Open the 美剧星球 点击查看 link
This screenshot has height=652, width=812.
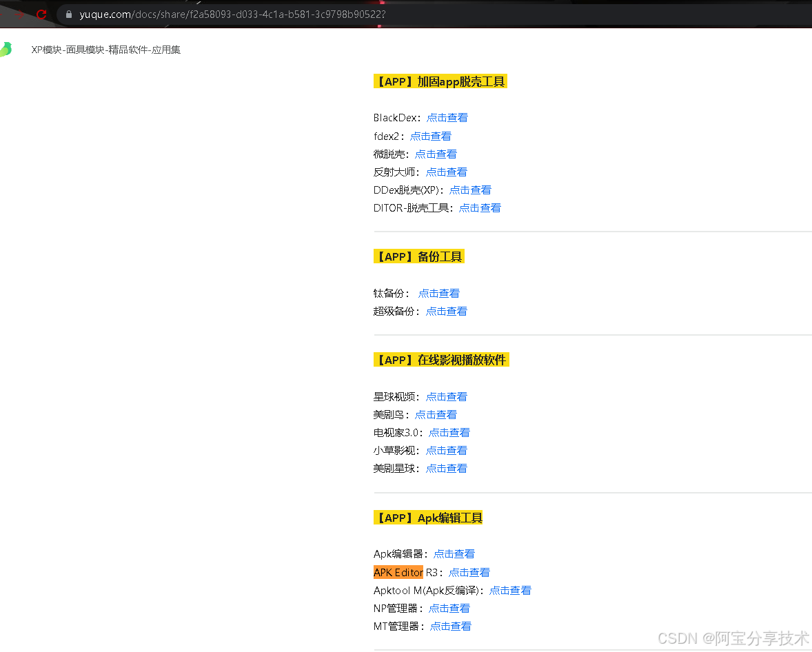447,468
